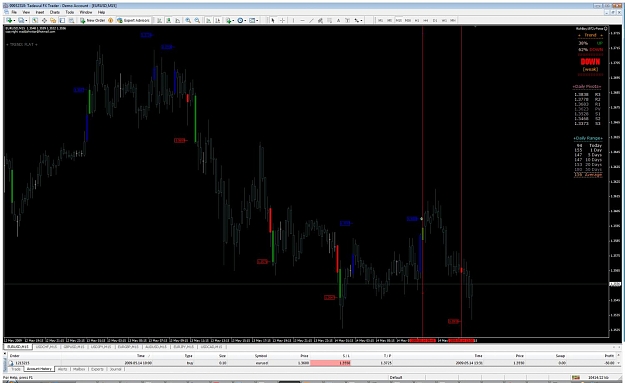The image size is (625, 383).
Task: Toggle the Expert Advisors button
Action: click(x=133, y=20)
